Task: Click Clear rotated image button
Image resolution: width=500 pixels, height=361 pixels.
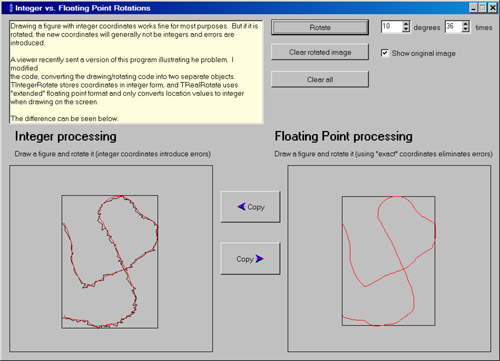Action: pos(320,52)
